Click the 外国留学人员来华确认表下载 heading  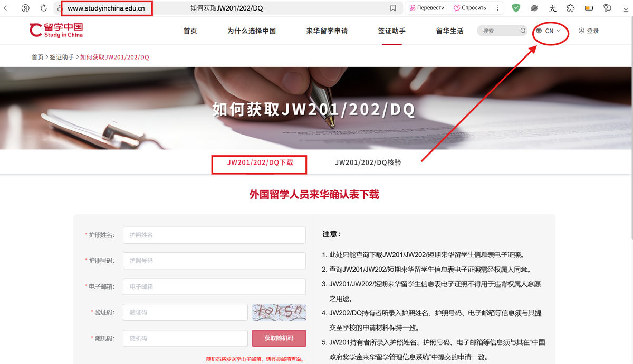(x=314, y=195)
